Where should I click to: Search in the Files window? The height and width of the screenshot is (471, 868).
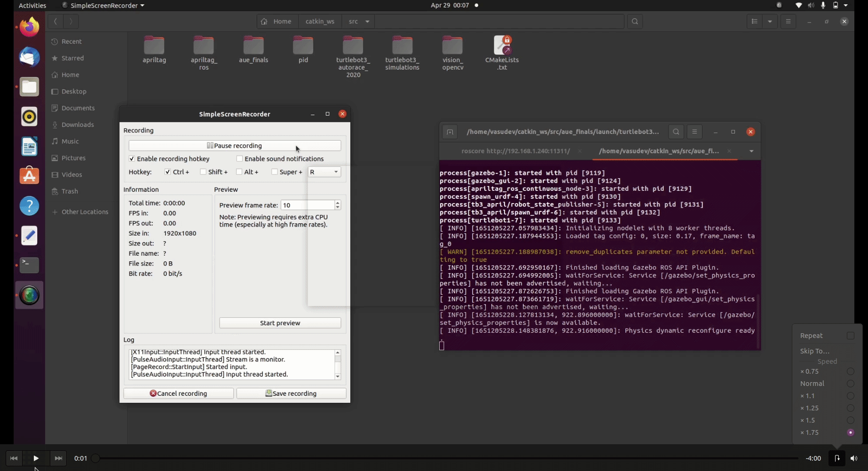point(635,21)
